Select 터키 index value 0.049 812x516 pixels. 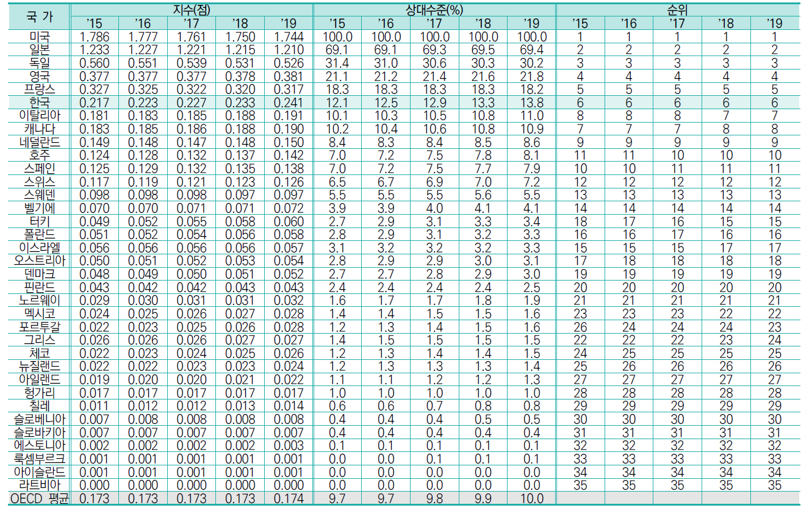click(95, 221)
